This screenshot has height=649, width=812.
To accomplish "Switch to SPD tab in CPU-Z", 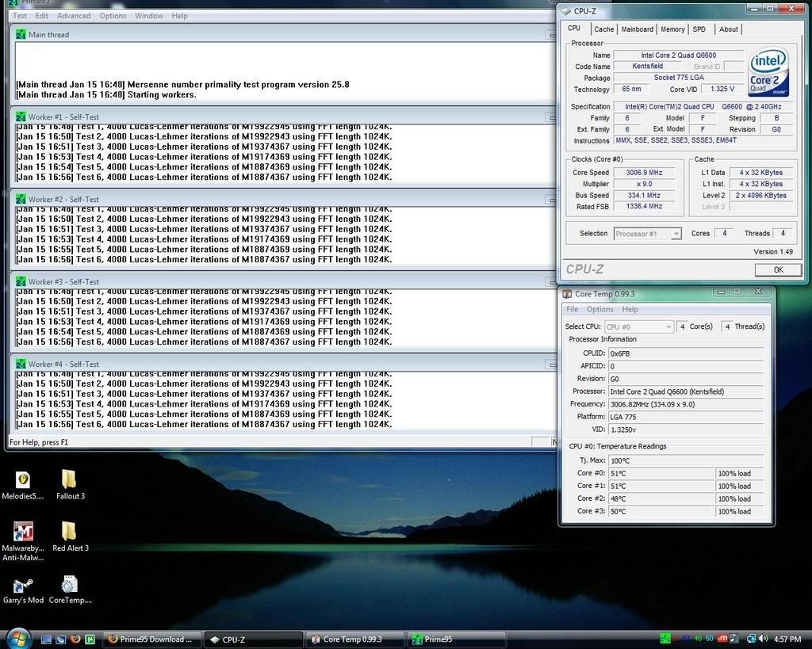I will pyautogui.click(x=699, y=29).
